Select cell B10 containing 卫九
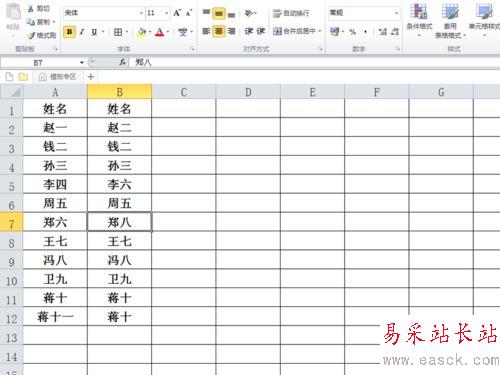500x375 pixels. (x=119, y=279)
